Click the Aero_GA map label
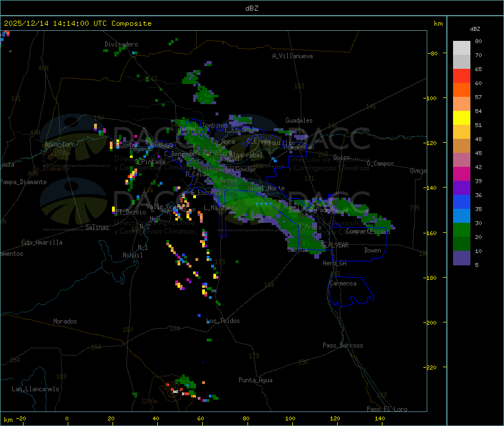 click(335, 263)
